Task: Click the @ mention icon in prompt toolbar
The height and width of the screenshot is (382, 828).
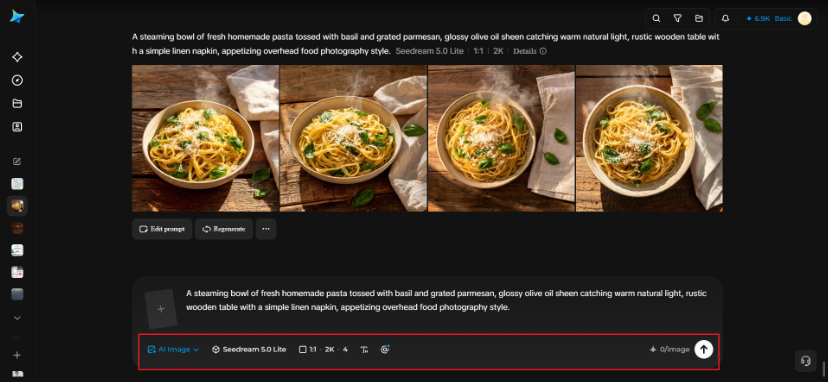Action: tap(385, 349)
